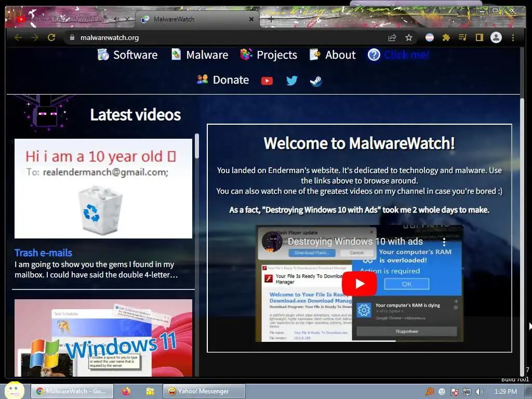Open the Malware menu item
This screenshot has width=532, height=399.
199,55
